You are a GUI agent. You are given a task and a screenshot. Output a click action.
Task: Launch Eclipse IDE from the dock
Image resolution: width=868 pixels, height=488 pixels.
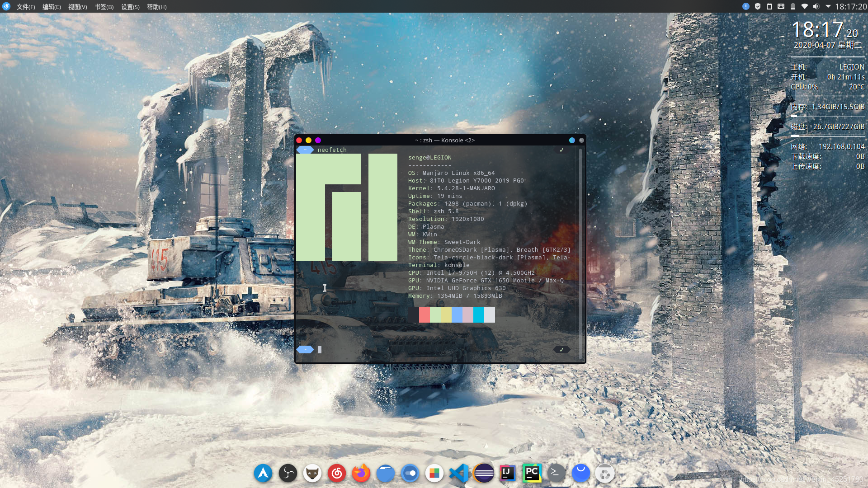484,473
